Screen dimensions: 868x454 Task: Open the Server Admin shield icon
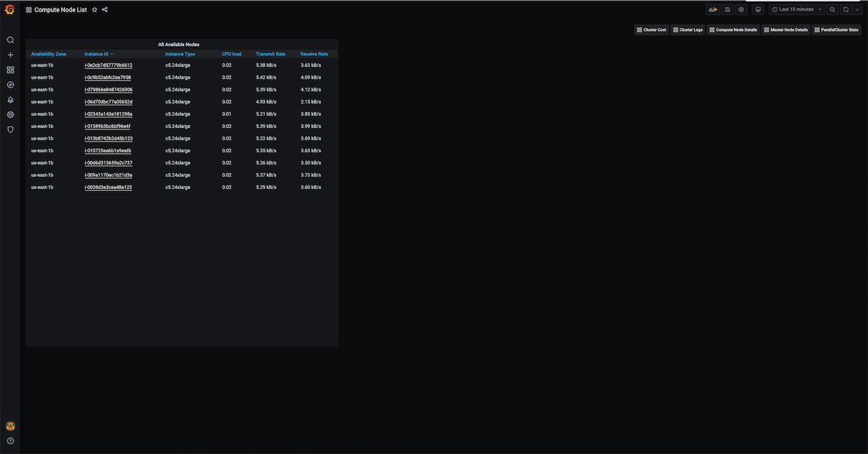tap(10, 129)
